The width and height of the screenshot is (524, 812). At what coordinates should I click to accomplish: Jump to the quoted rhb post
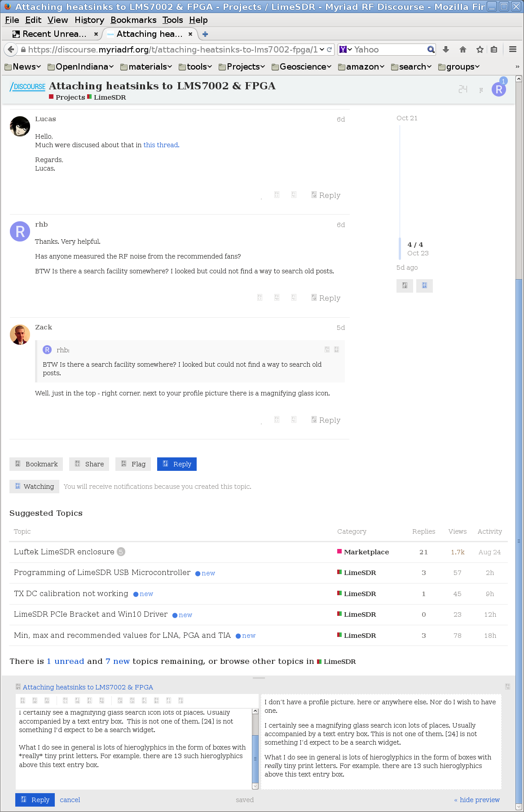336,350
